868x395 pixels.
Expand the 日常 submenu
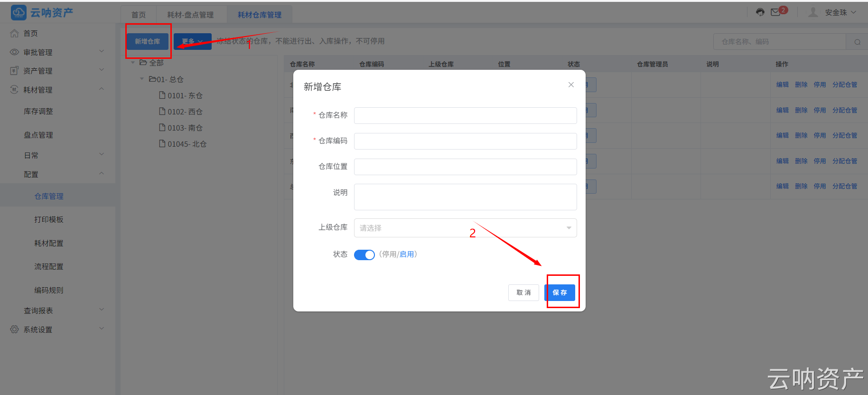[102, 154]
